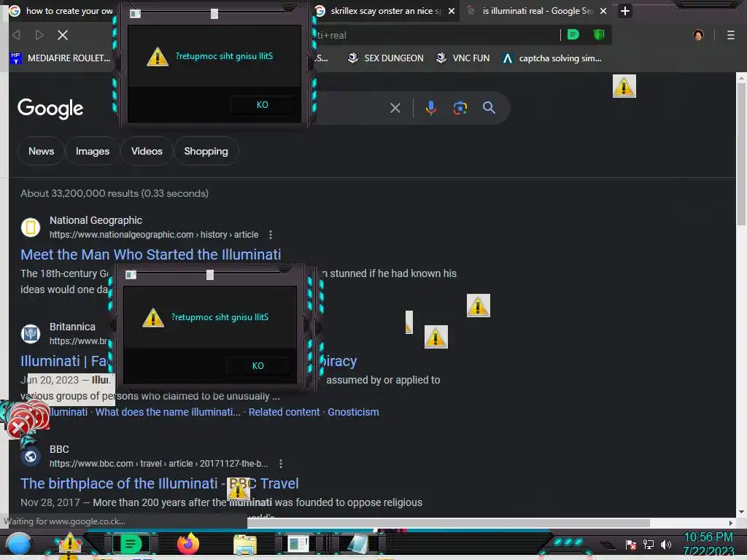Search by image with the Google Lens icon

460,108
